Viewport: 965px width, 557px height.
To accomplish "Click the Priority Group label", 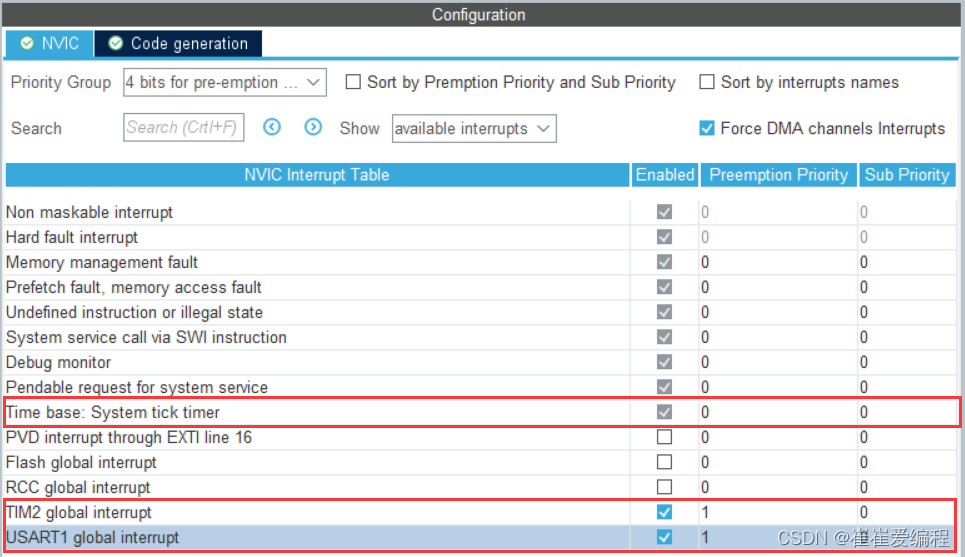I will (x=61, y=82).
